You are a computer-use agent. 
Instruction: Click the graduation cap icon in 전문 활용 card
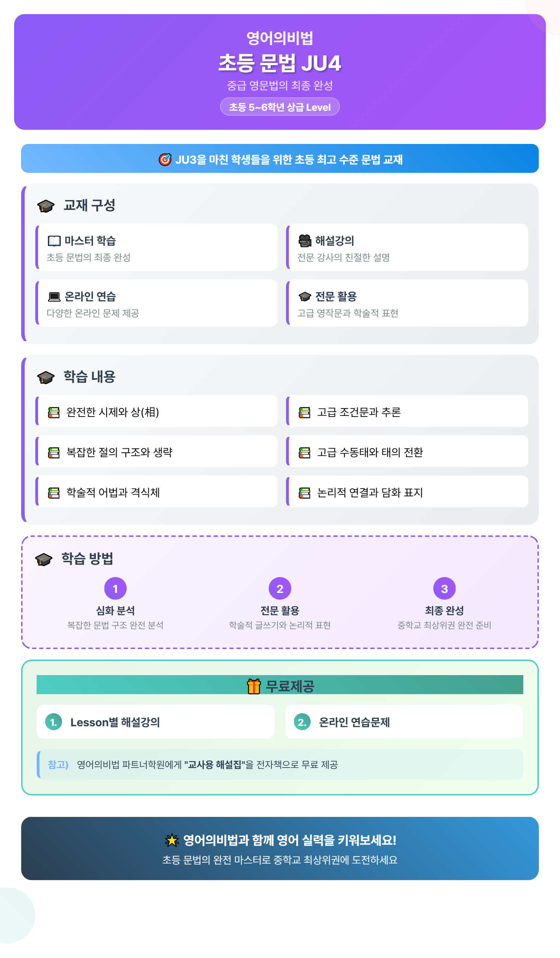click(305, 297)
